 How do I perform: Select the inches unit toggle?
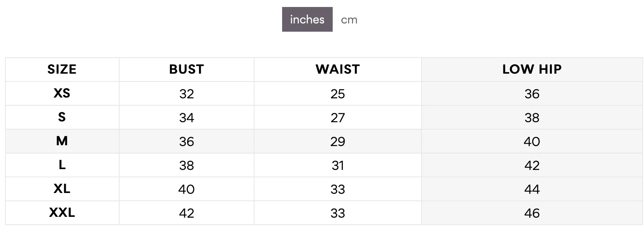(x=307, y=19)
